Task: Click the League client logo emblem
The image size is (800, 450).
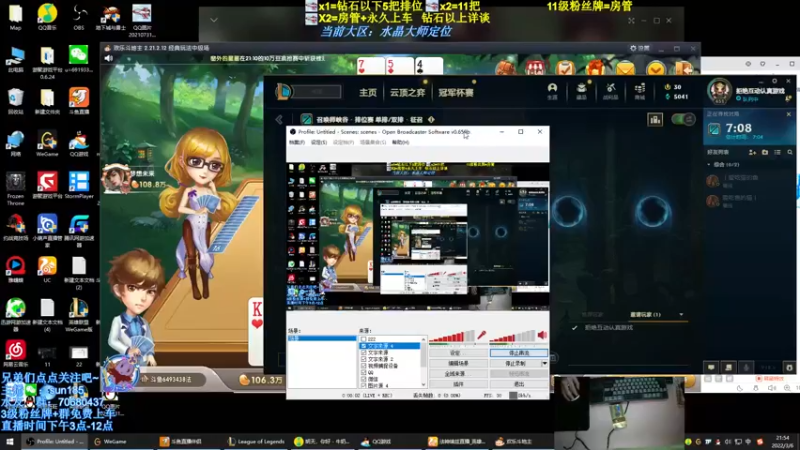Action: click(284, 92)
